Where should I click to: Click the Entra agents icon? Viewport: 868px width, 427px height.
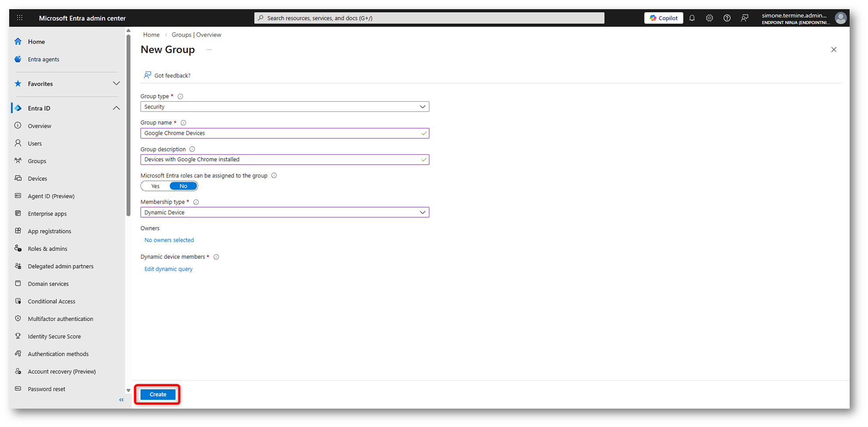coord(18,59)
